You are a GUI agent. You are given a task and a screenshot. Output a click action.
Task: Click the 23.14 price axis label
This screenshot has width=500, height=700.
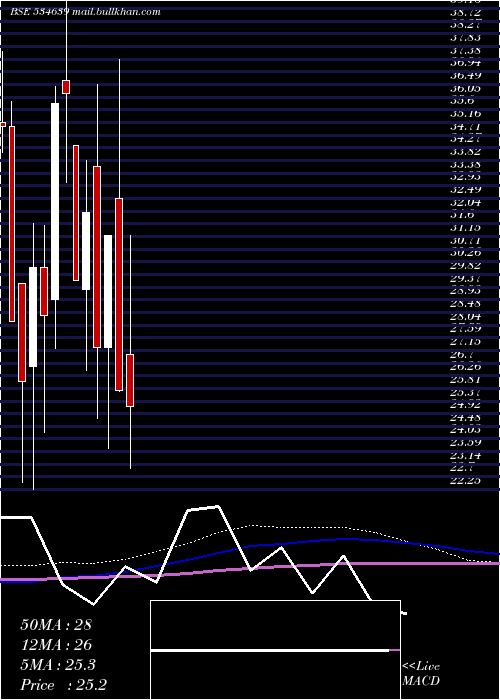(465, 456)
